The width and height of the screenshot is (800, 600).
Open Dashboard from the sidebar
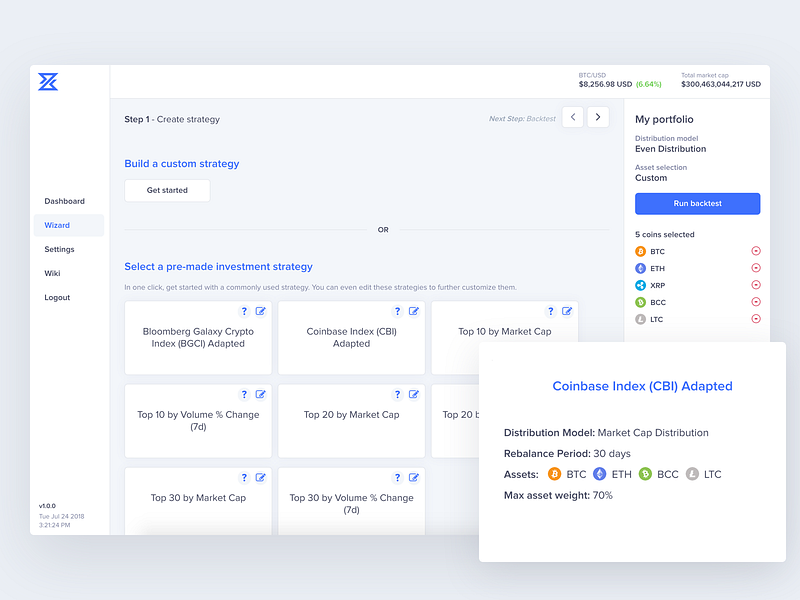tap(64, 201)
